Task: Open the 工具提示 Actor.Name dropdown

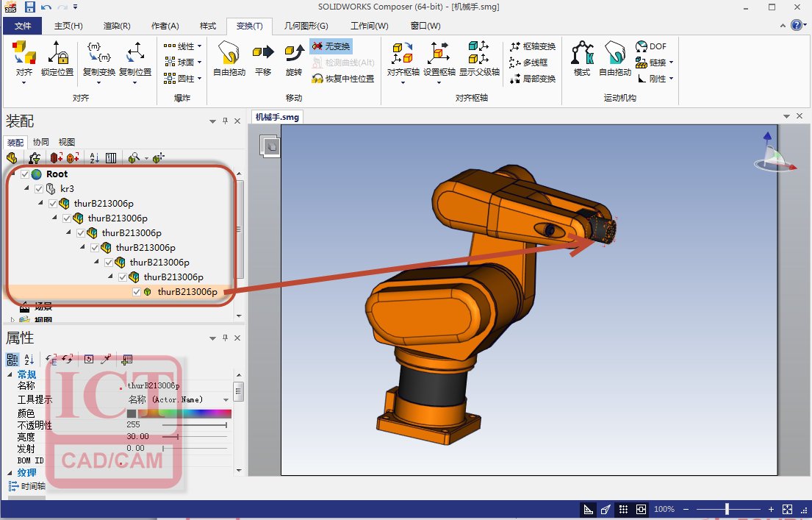Action: [226, 399]
